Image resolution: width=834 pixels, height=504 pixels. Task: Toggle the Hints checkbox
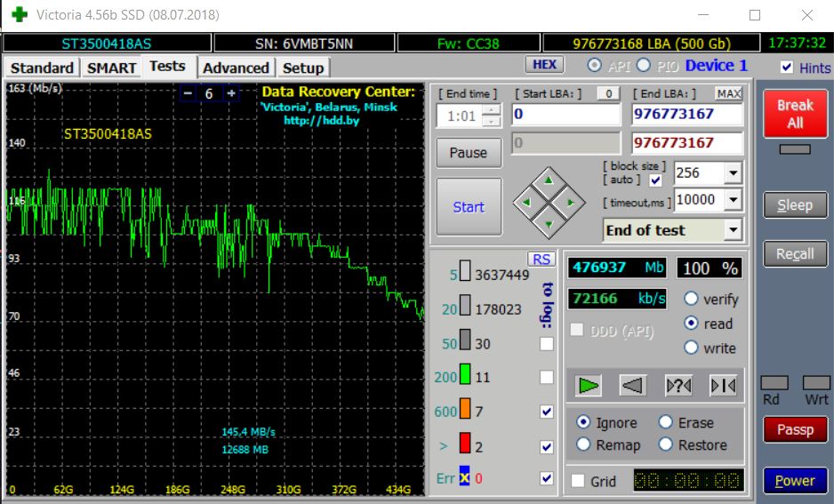787,68
